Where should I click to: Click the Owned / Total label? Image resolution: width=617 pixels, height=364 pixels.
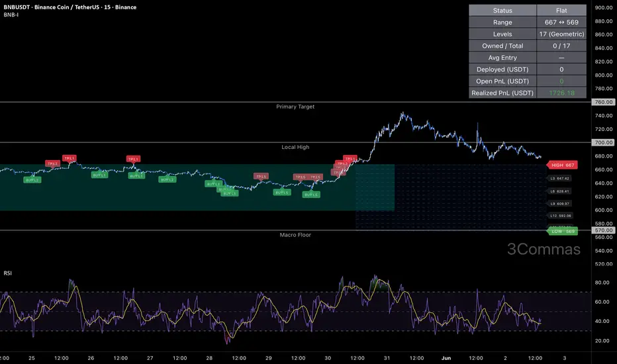[x=502, y=46]
